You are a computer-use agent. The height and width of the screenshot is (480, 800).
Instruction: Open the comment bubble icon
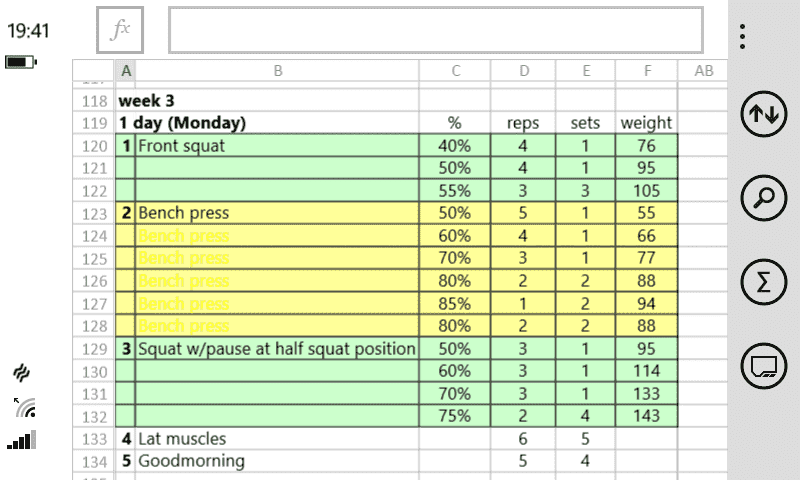(763, 366)
